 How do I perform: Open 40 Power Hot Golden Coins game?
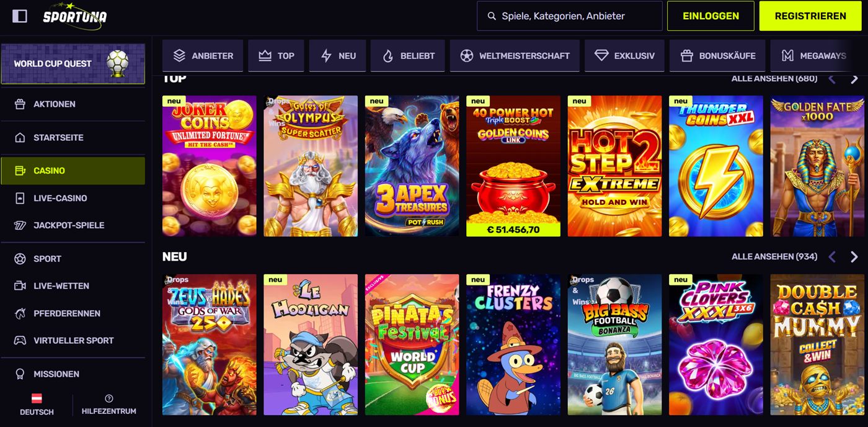click(x=513, y=166)
